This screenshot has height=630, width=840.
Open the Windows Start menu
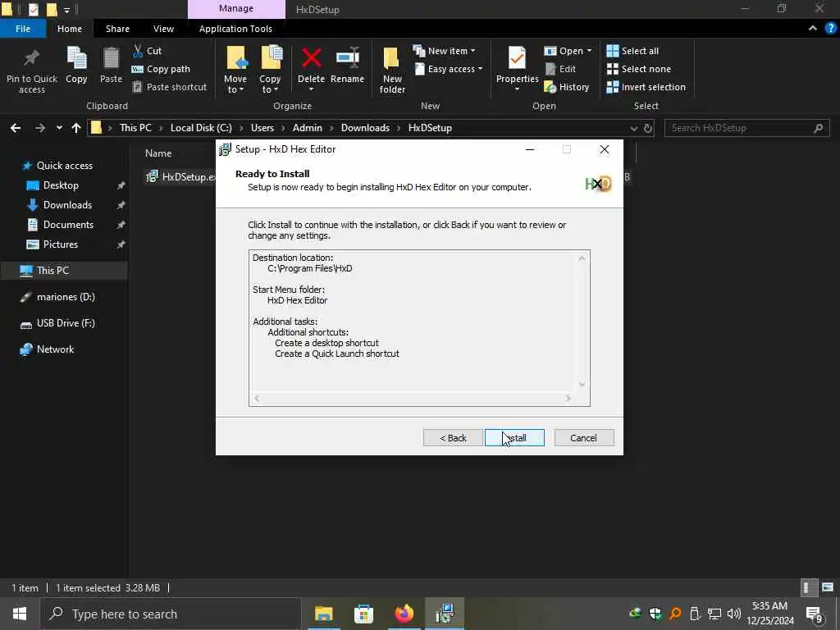point(20,614)
